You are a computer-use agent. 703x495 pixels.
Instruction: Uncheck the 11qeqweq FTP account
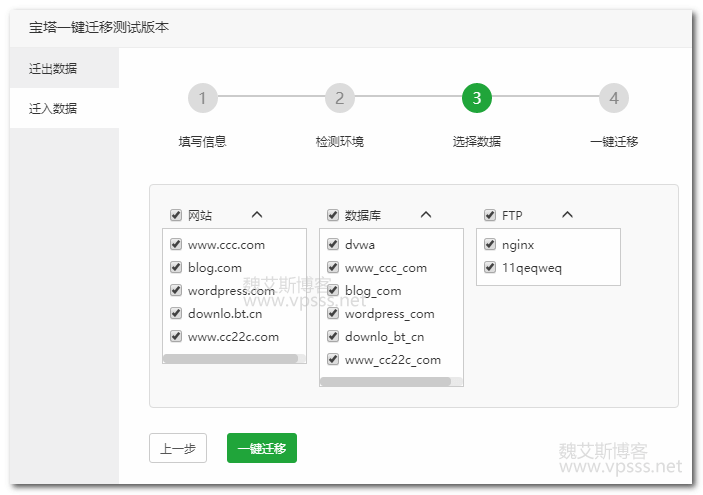[x=490, y=267]
